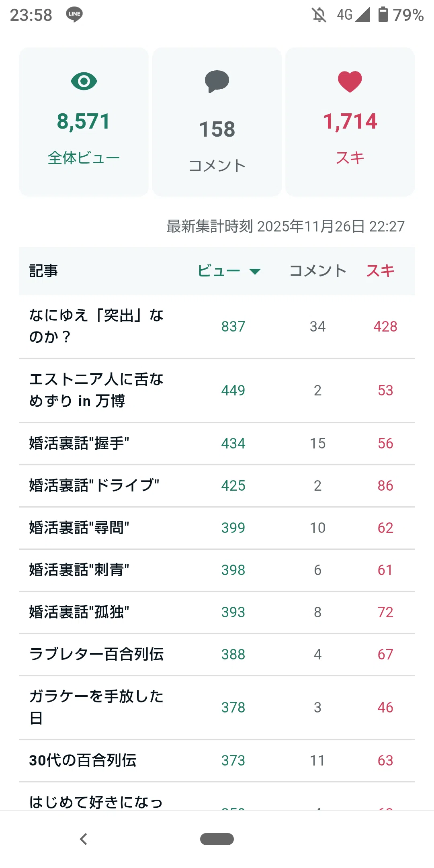The height and width of the screenshot is (868, 434).
Task: Tap the red heart likes icon
Action: [350, 82]
